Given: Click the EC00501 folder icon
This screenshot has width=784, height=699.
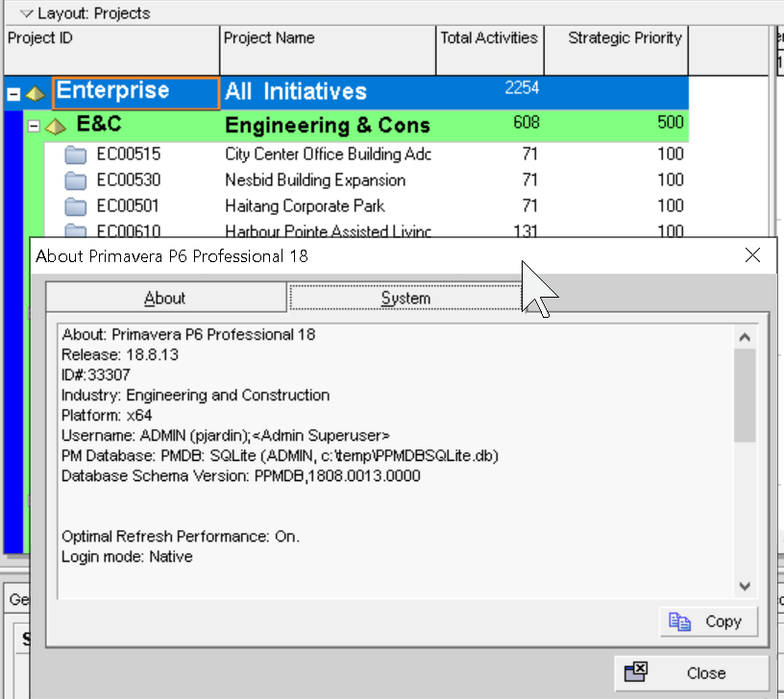Looking at the screenshot, I should tap(76, 206).
